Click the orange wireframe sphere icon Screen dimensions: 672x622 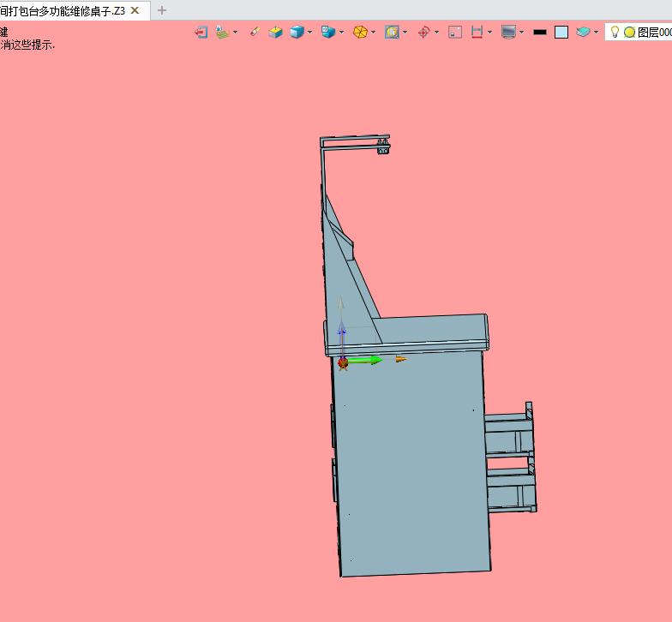[x=361, y=32]
